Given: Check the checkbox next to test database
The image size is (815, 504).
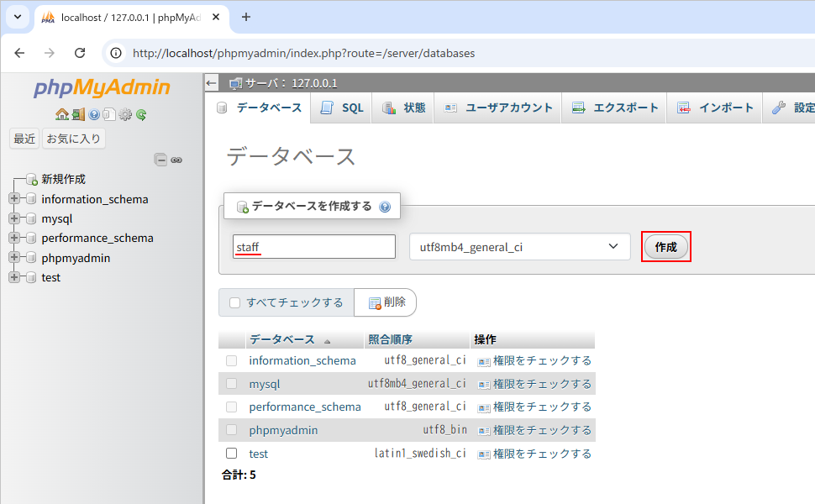Looking at the screenshot, I should (x=231, y=453).
